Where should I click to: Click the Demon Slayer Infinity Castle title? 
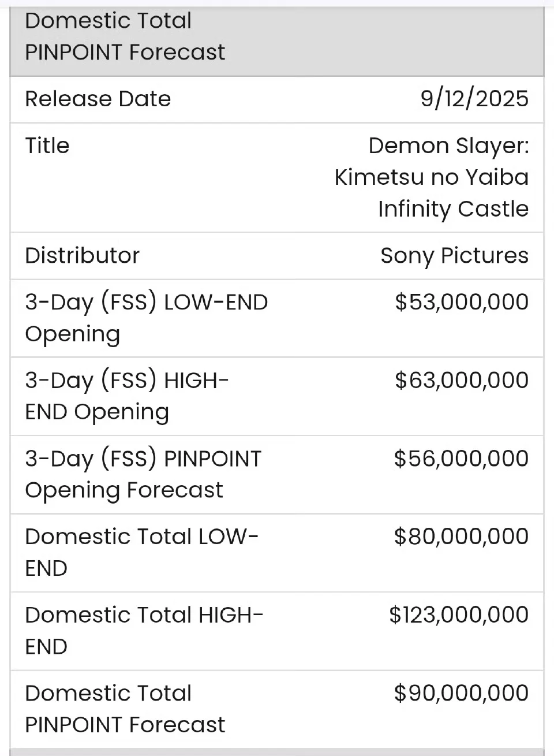pos(432,177)
